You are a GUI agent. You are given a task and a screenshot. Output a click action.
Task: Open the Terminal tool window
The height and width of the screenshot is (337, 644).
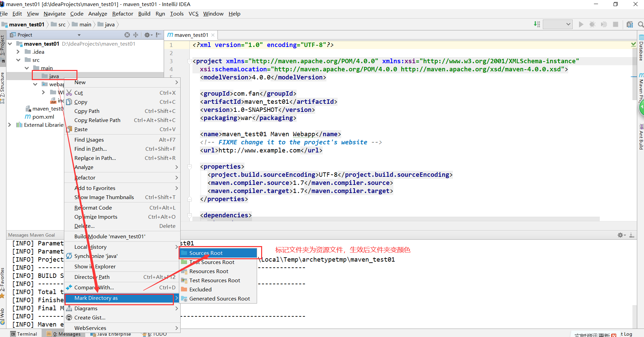point(24,334)
